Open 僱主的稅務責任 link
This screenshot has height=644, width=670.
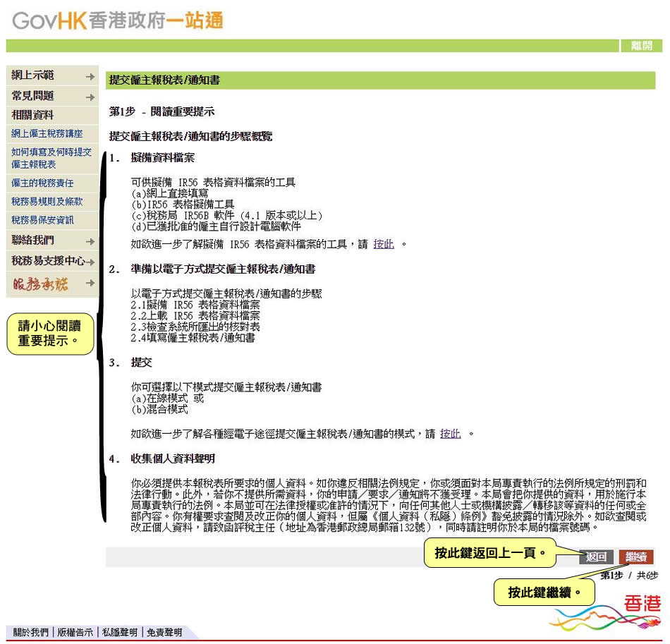[42, 183]
